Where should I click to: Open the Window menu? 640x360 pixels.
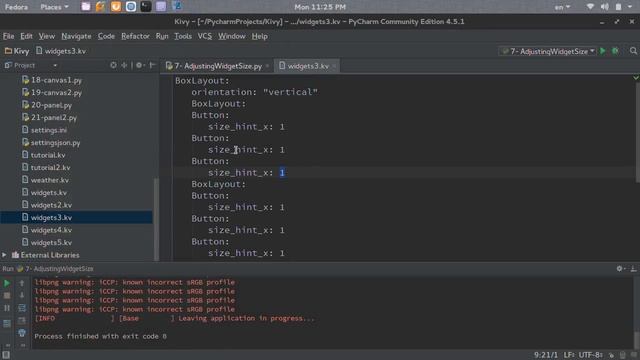[231, 36]
